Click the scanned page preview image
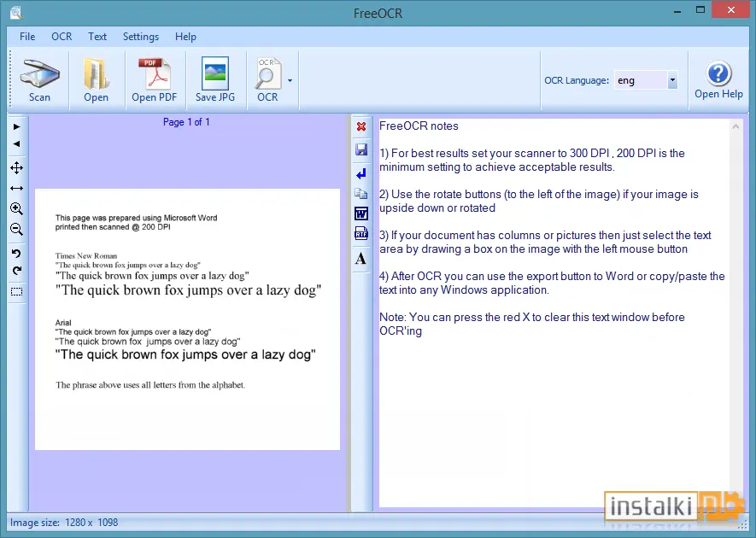The image size is (756, 538). click(188, 319)
